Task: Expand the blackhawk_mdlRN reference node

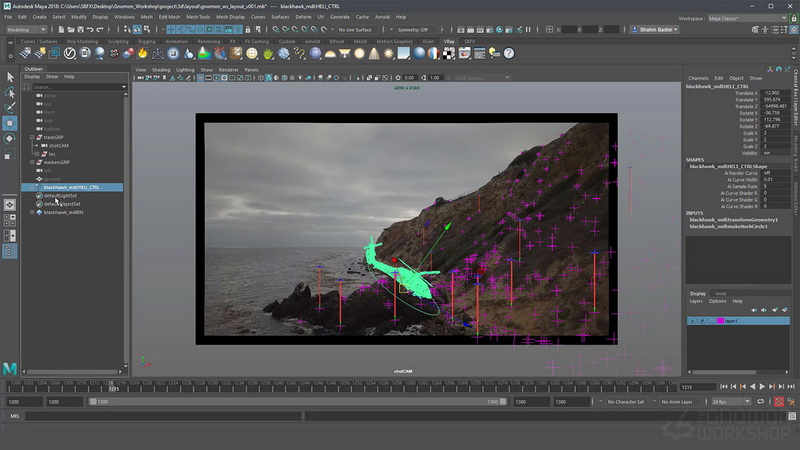Action: [32, 212]
